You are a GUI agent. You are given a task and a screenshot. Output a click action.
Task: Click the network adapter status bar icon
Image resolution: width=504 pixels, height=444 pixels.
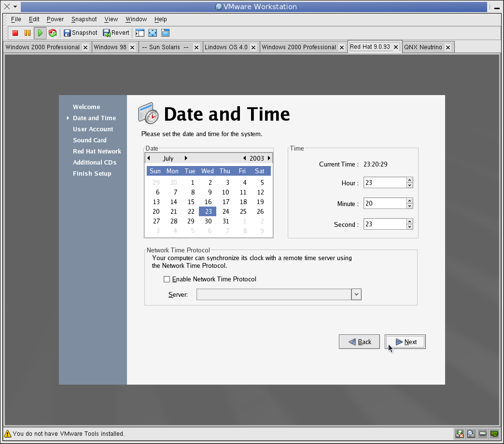494,434
